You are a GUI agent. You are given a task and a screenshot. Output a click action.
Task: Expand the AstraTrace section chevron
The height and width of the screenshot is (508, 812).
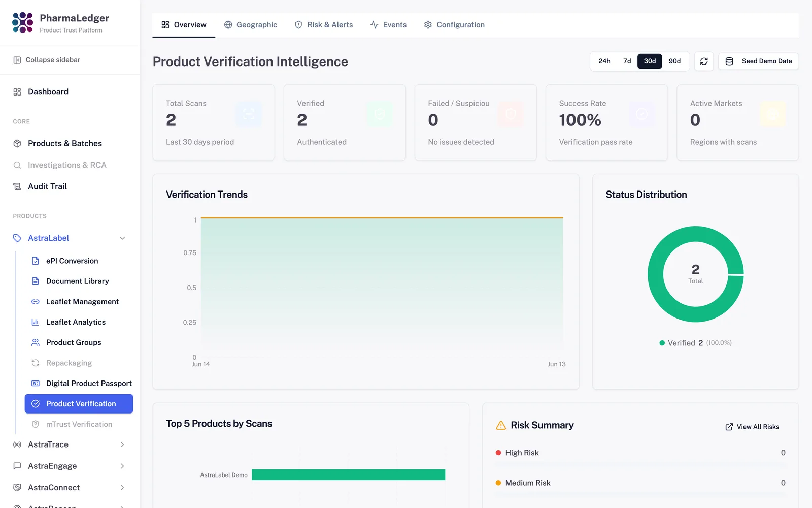tap(122, 444)
